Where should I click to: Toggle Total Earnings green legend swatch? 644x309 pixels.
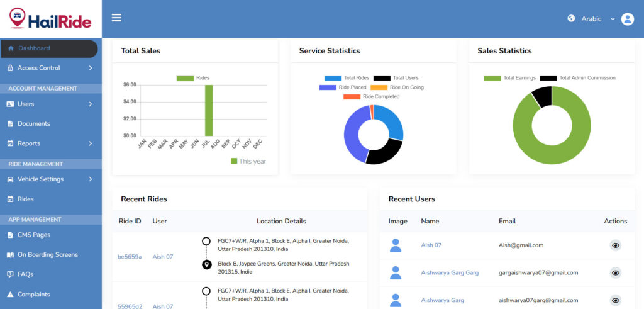point(492,78)
